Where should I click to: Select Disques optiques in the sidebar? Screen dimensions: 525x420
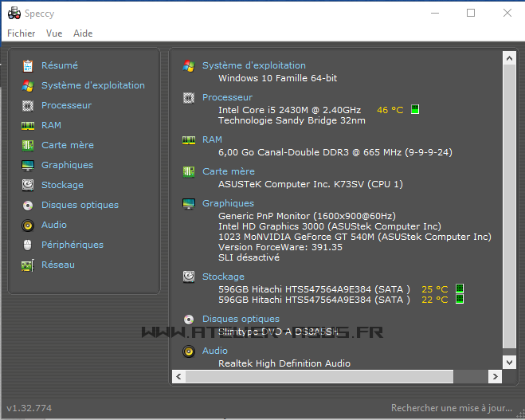point(80,205)
